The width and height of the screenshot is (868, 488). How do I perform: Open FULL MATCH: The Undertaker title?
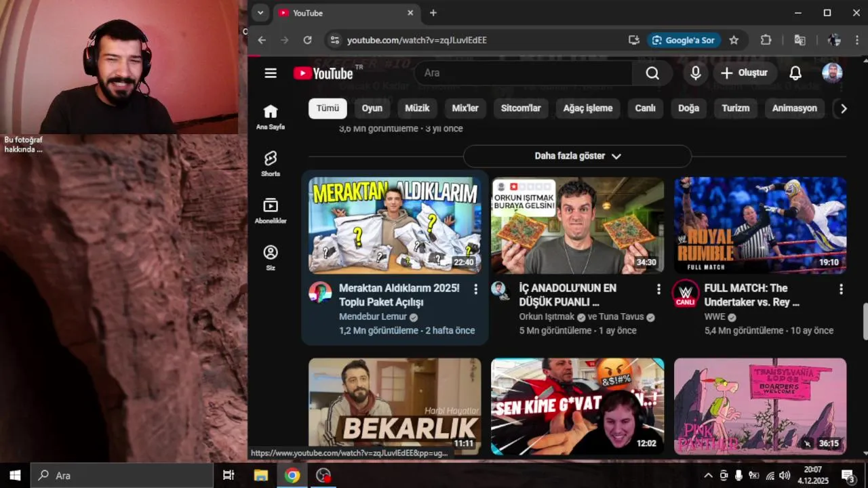(752, 295)
